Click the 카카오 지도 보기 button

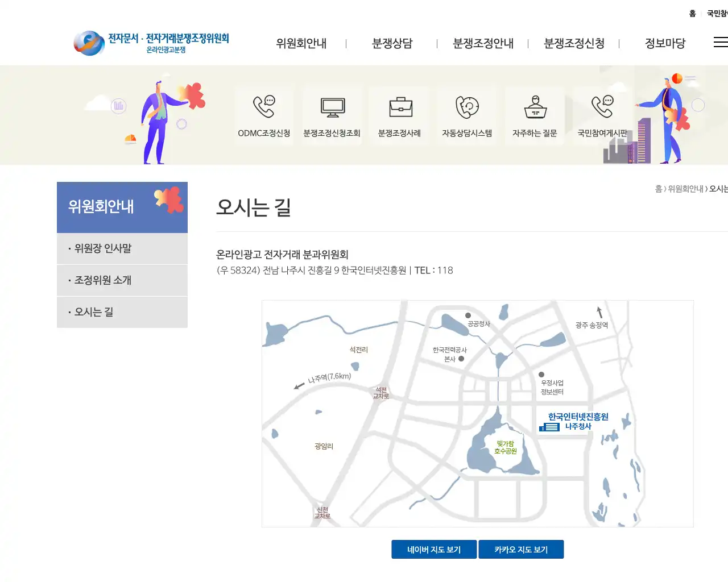[521, 549]
